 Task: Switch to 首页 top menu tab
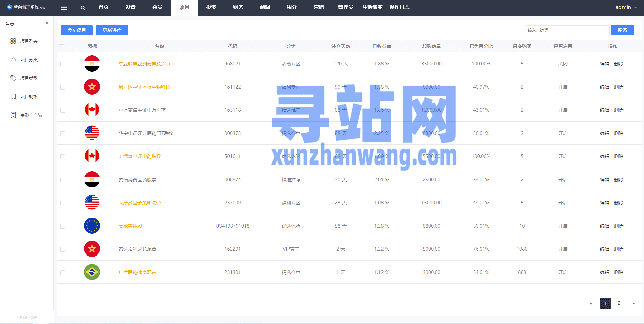point(104,7)
